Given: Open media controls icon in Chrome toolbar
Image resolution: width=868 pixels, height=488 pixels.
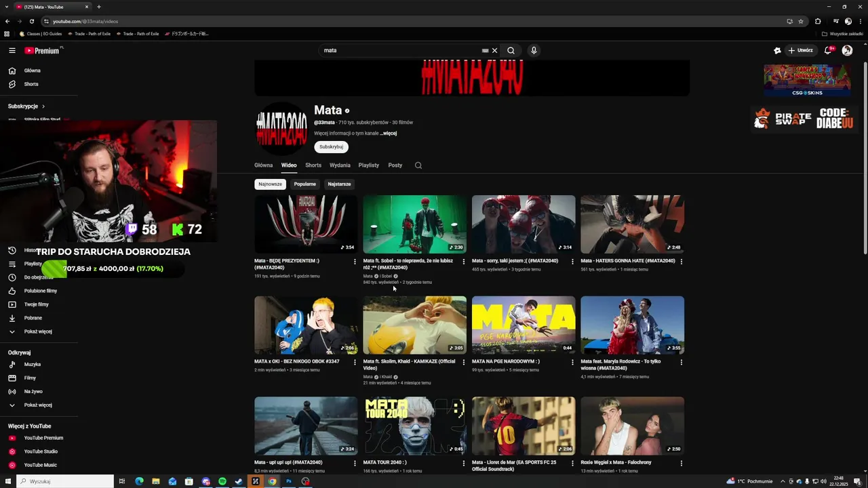Looking at the screenshot, I should coord(835,21).
